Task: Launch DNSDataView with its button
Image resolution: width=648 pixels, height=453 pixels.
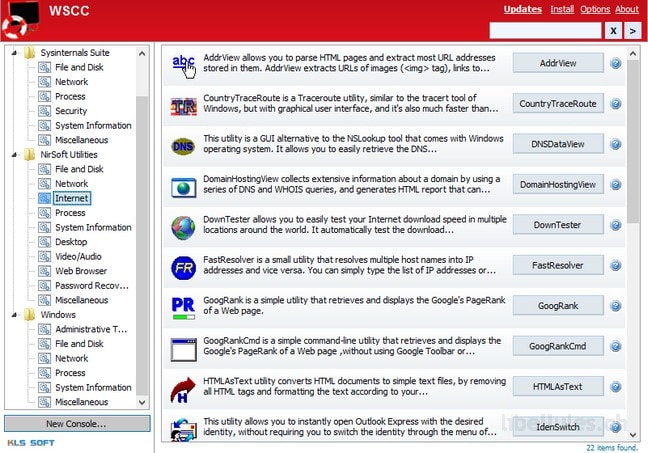Action: (558, 144)
